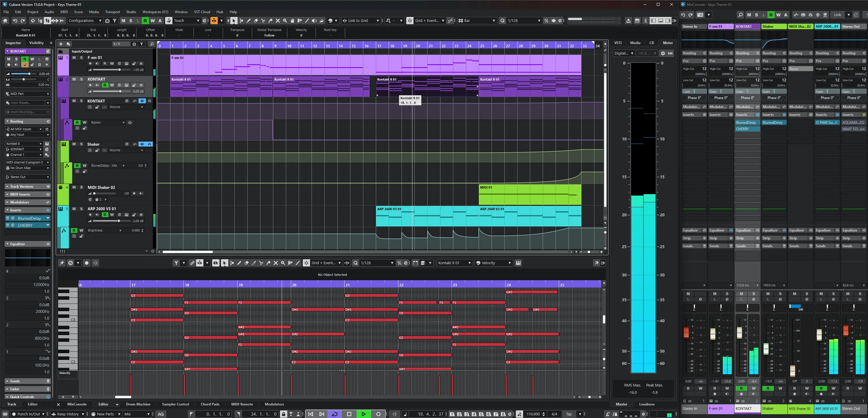Stop playback with the transport Stop button
This screenshot has height=418, width=868.
349,414
